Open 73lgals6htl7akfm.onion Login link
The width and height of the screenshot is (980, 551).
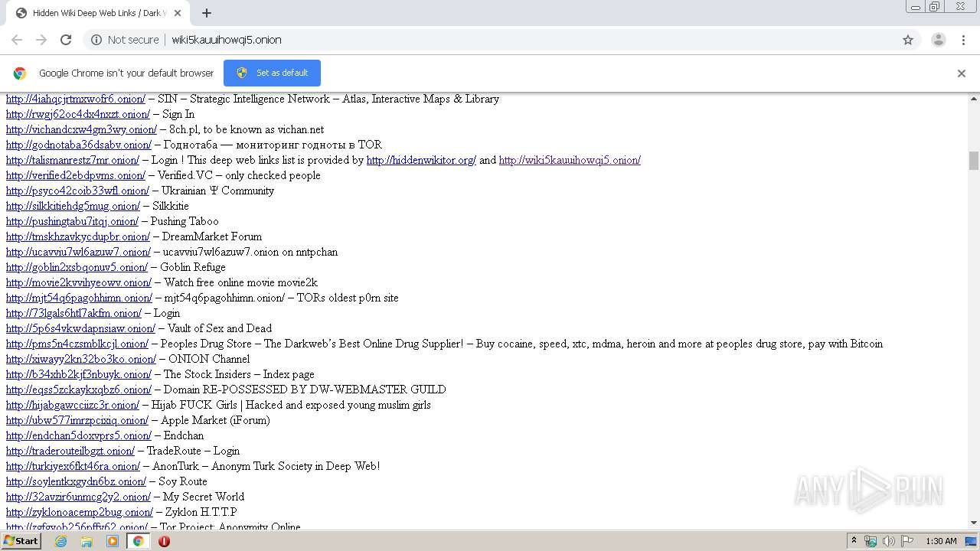click(73, 313)
